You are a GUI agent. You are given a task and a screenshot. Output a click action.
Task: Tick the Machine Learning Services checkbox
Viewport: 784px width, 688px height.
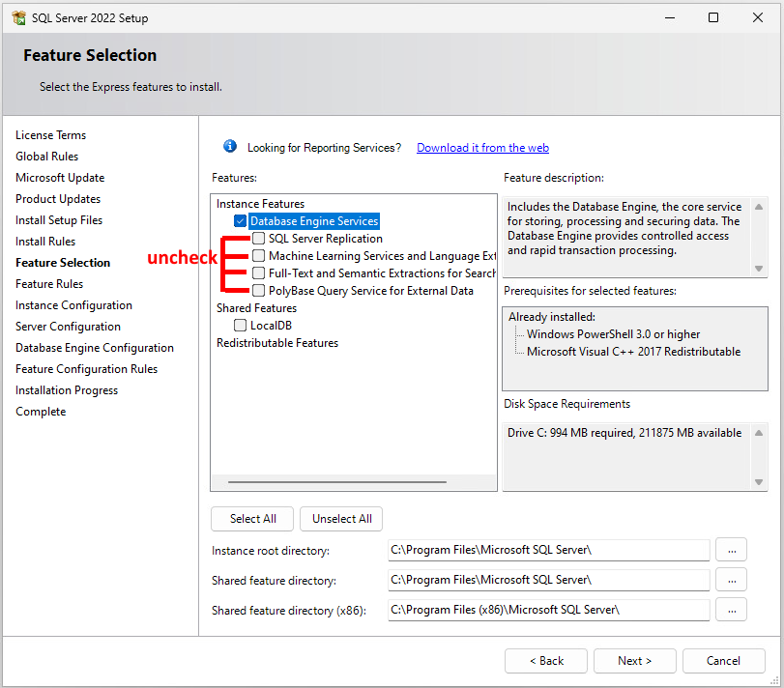tap(258, 256)
